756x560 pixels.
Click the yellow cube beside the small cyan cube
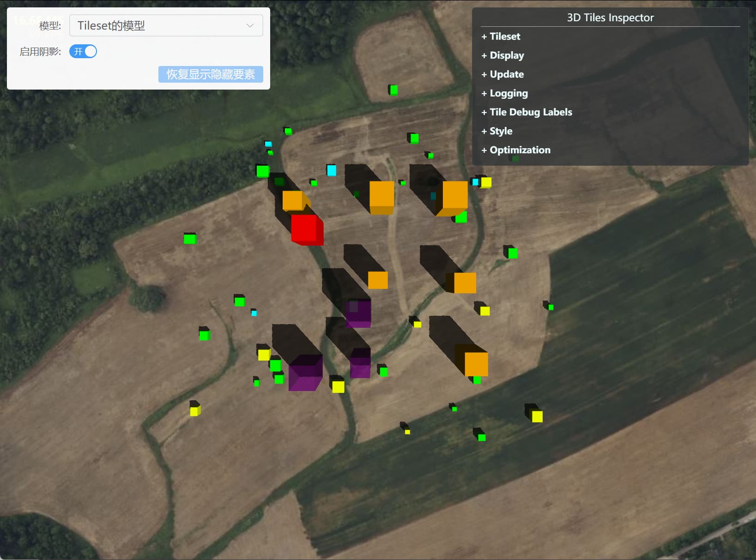pos(485,182)
